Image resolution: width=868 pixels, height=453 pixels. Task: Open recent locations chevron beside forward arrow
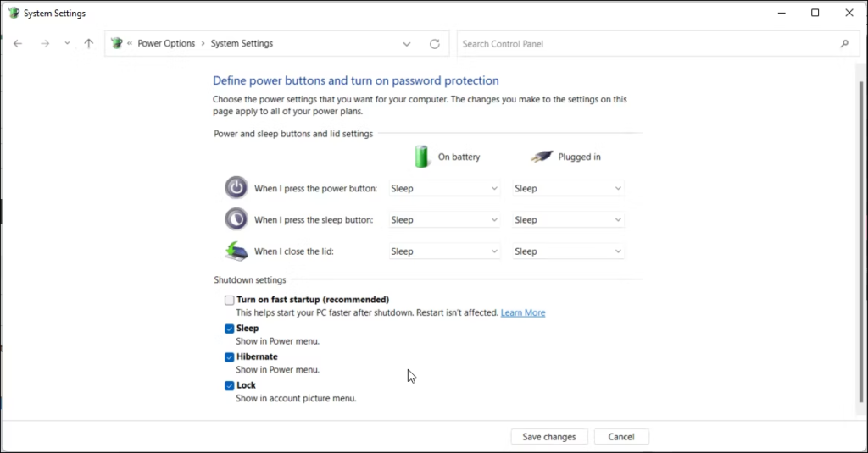67,43
